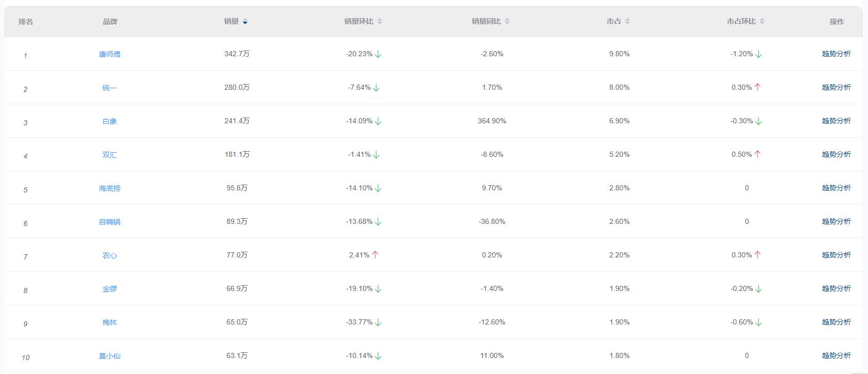Sort table by 销量 column arrow

coord(245,22)
